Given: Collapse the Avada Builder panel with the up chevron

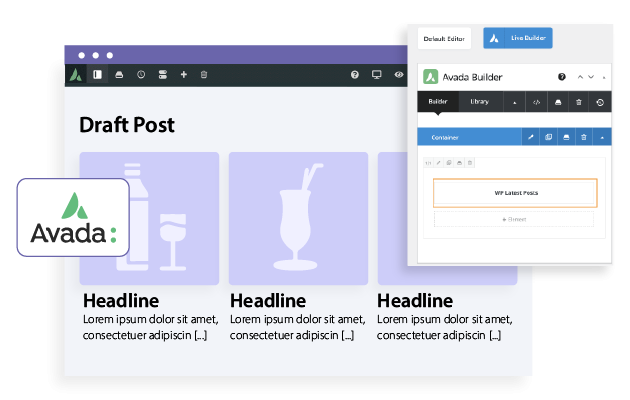Looking at the screenshot, I should [577, 76].
